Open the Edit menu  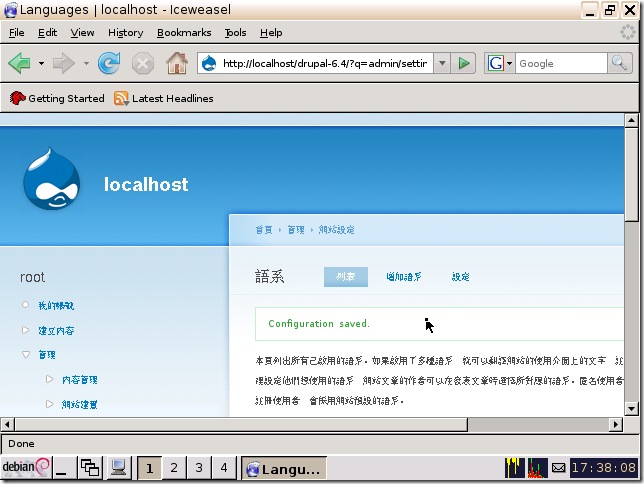pyautogui.click(x=47, y=32)
